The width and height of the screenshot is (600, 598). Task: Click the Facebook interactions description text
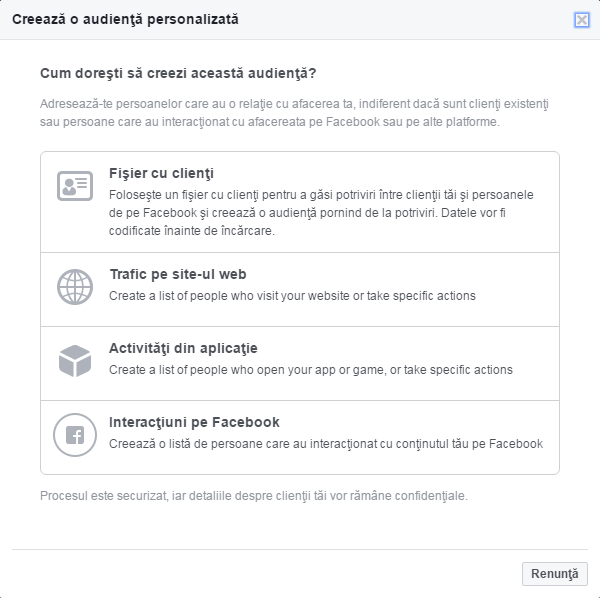[x=325, y=444]
